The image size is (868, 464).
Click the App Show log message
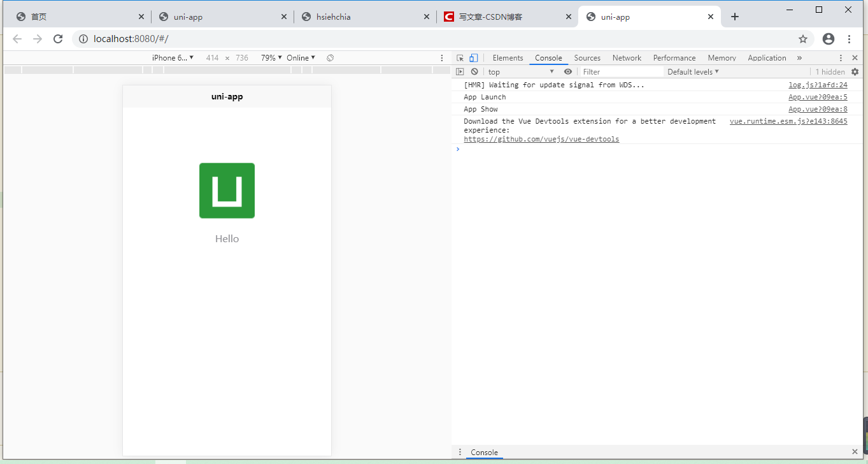point(481,109)
